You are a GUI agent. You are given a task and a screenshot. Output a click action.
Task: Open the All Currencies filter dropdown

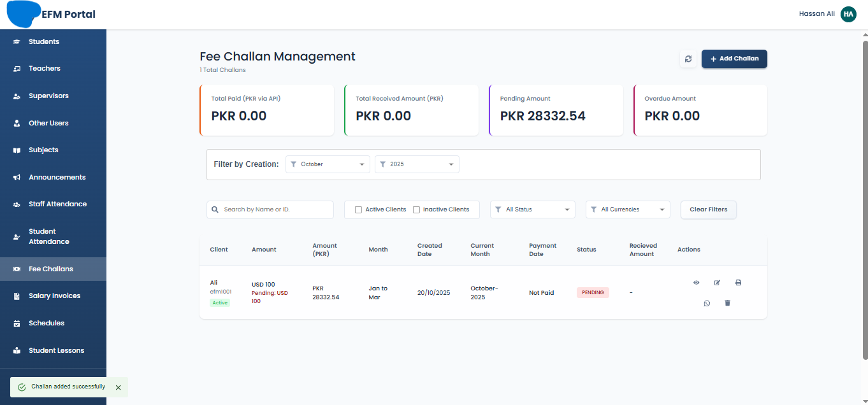[x=628, y=209]
